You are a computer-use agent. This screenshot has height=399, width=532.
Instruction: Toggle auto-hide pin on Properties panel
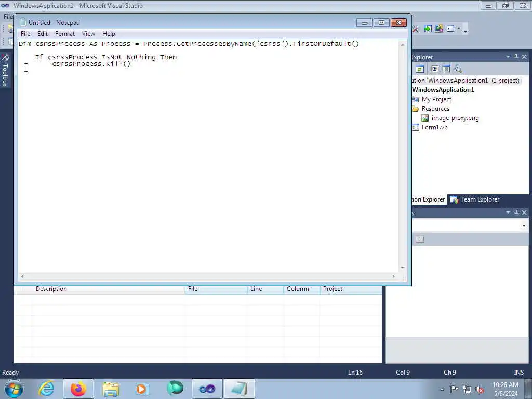tap(516, 212)
